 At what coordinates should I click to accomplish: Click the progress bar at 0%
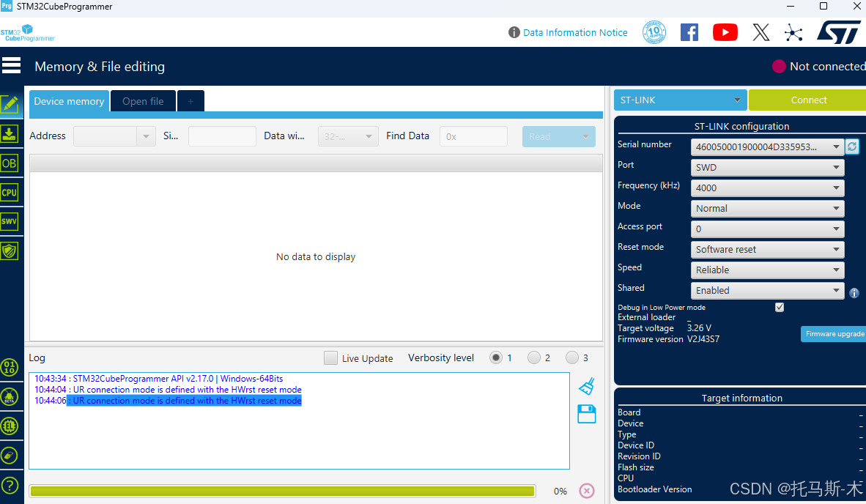[x=282, y=491]
